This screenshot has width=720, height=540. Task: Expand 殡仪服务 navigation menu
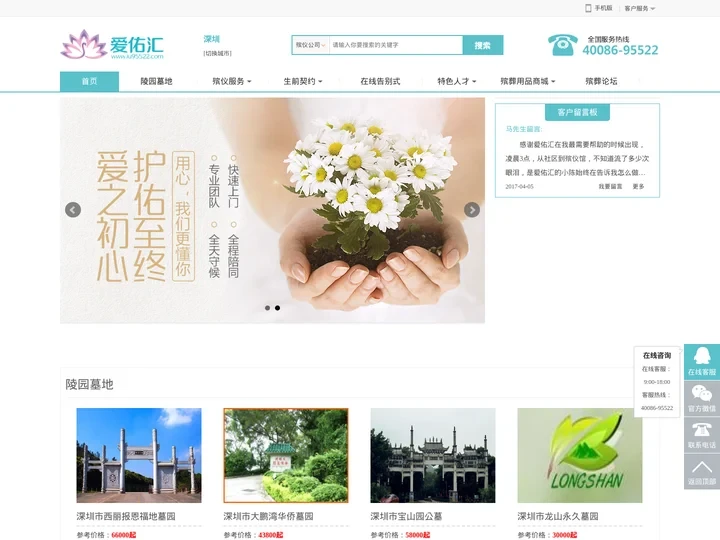232,81
